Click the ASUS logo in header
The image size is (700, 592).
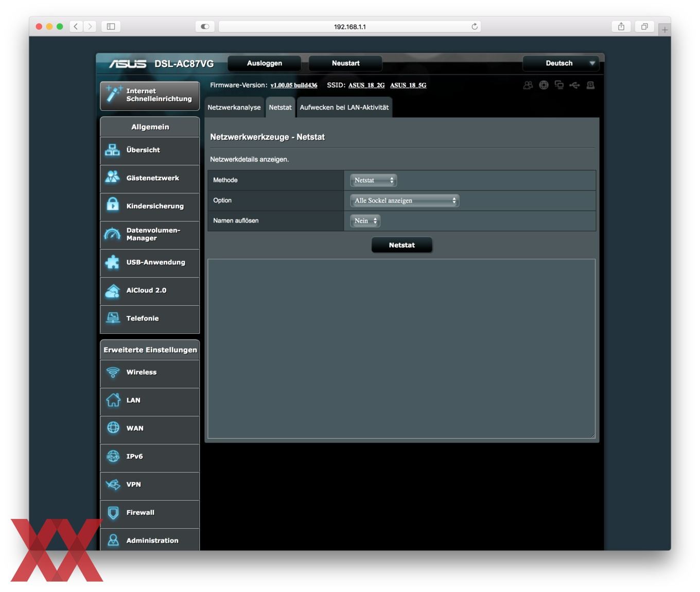pos(128,64)
